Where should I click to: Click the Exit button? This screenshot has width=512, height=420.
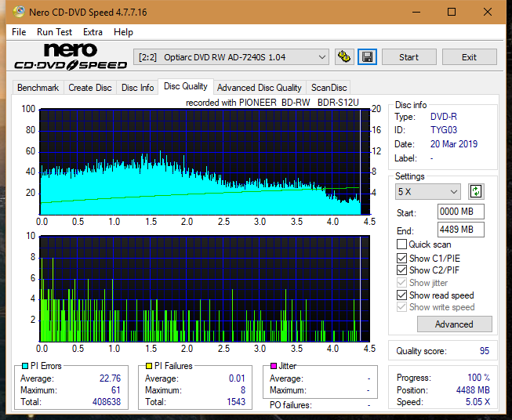click(469, 57)
